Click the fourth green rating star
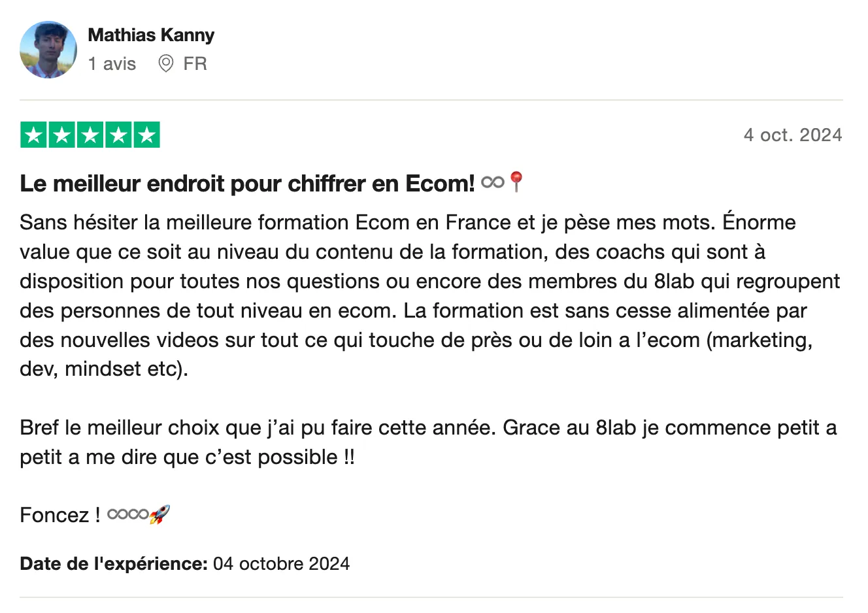The image size is (868, 613). pos(118,135)
